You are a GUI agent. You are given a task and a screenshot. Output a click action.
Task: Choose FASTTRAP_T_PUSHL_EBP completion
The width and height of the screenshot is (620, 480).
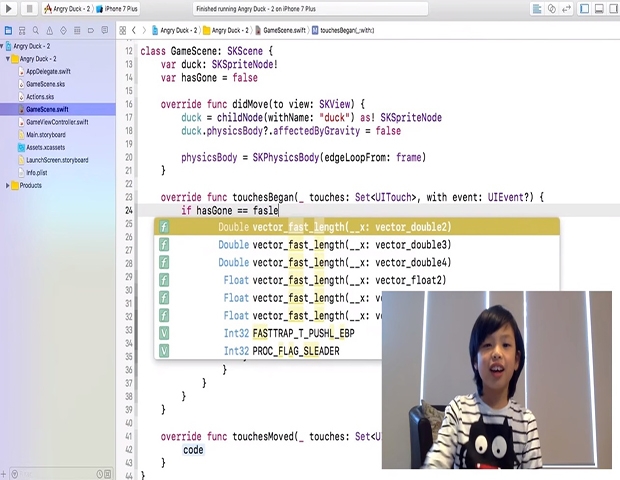268,333
